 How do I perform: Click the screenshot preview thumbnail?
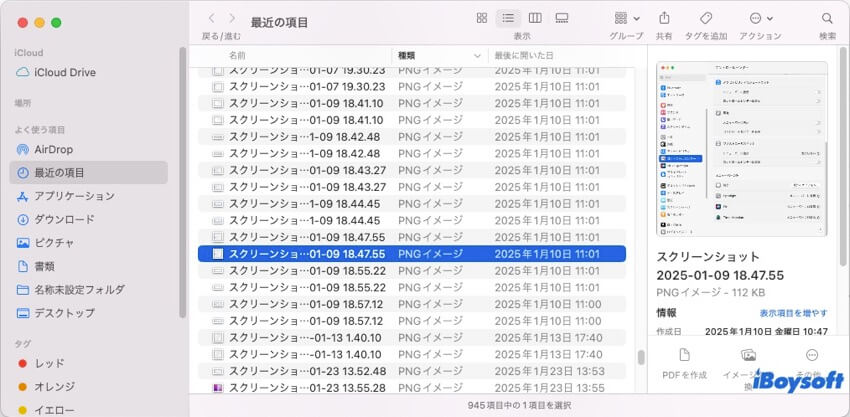[x=742, y=148]
